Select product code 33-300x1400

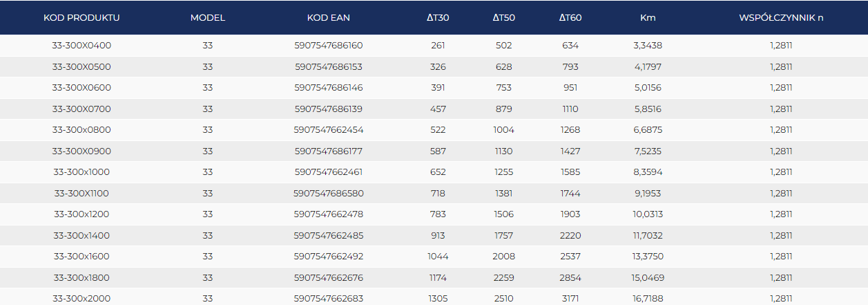point(81,235)
